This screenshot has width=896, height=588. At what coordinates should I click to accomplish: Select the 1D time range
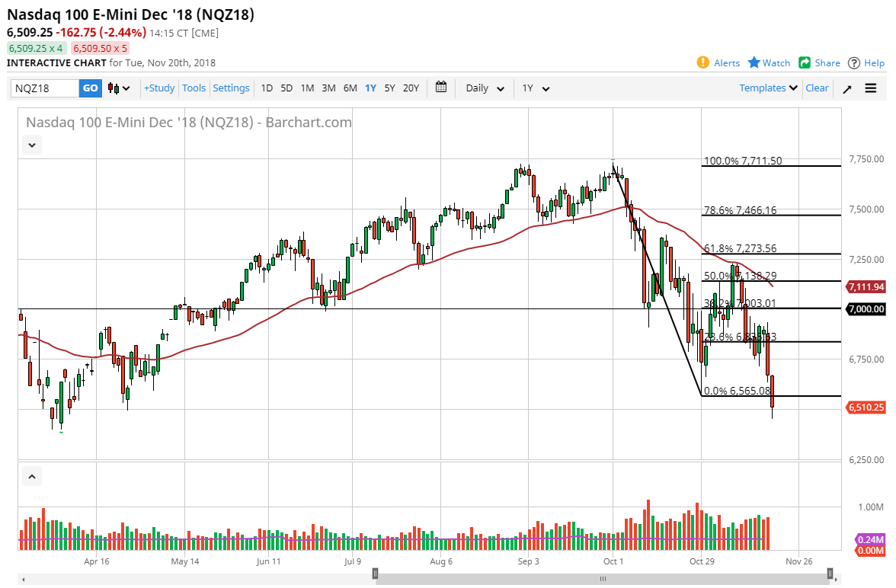pos(267,88)
